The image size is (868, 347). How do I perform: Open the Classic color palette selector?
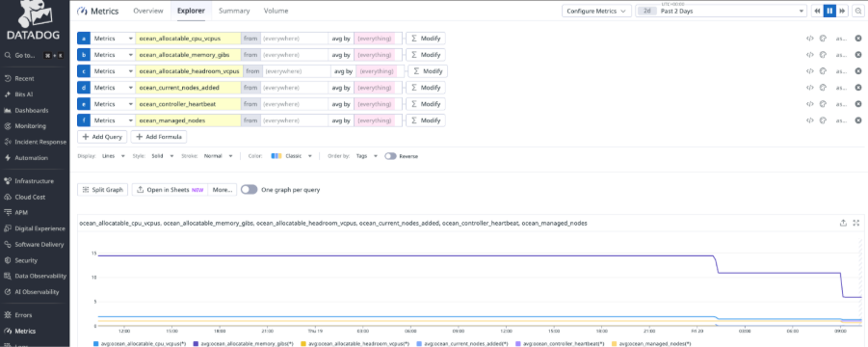point(292,156)
